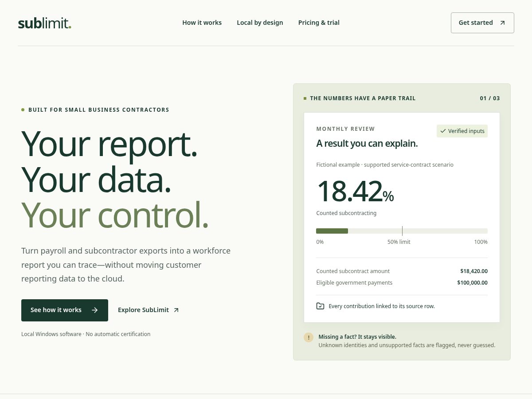The width and height of the screenshot is (532, 399).
Task: Click 'Local Windows software · No automatic certification' note
Action: pos(86,334)
